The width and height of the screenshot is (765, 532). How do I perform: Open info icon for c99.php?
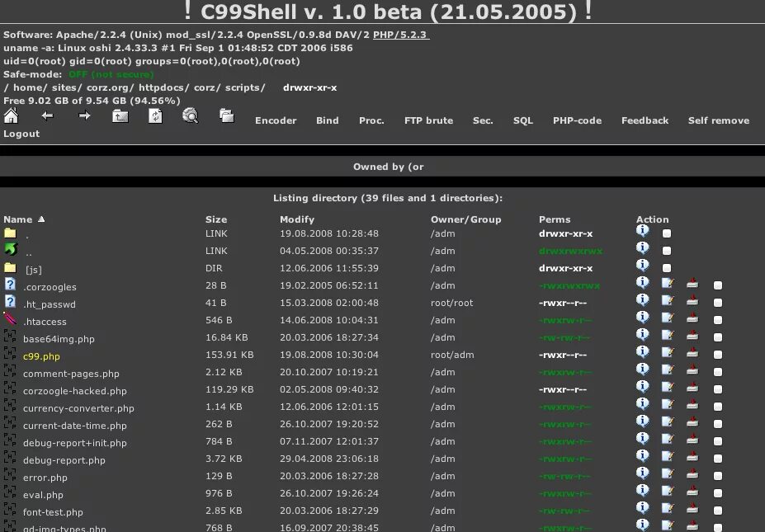pos(643,351)
